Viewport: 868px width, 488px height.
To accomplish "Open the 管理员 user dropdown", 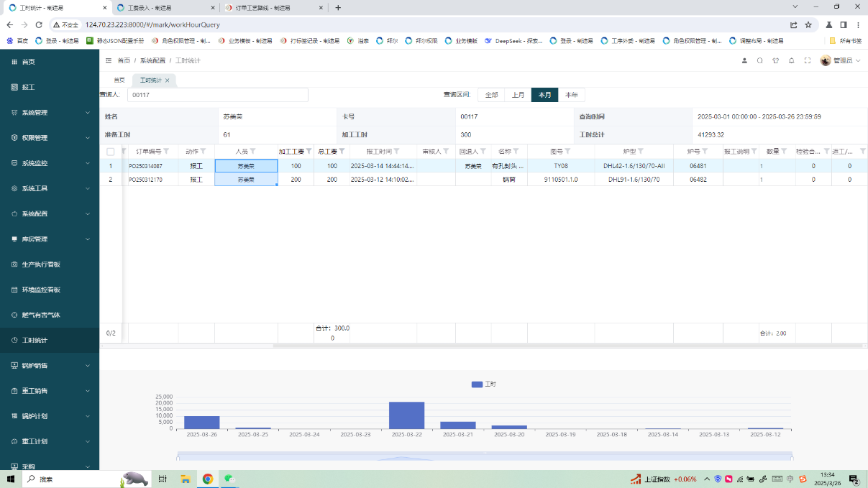I will [841, 61].
